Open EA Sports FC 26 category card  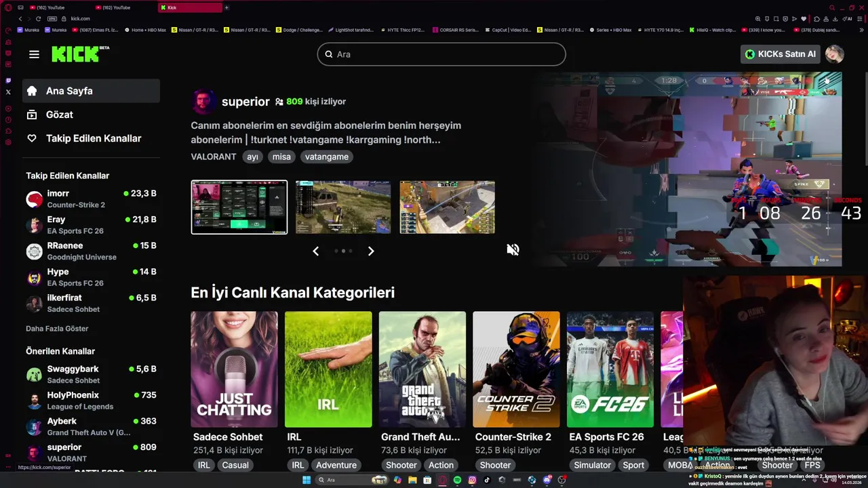point(610,369)
